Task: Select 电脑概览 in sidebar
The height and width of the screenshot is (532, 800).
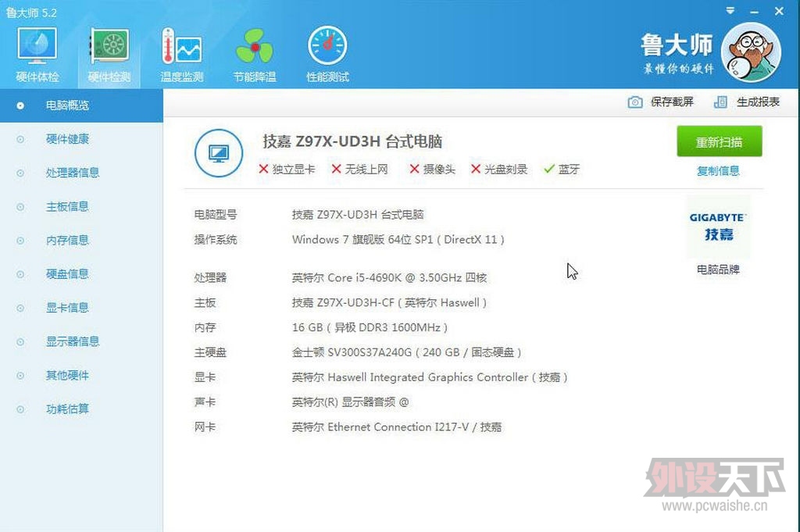Action: pyautogui.click(x=81, y=105)
